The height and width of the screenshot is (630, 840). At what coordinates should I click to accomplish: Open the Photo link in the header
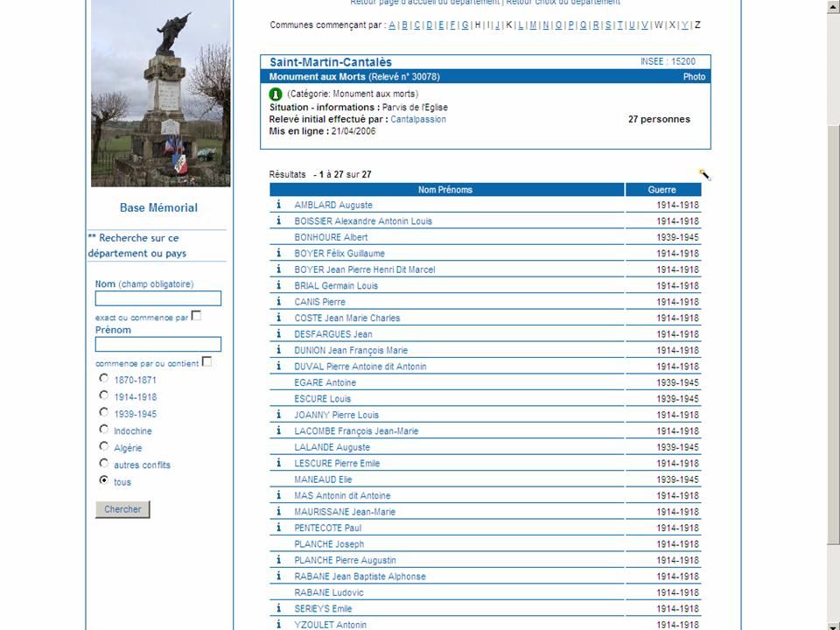click(x=694, y=77)
